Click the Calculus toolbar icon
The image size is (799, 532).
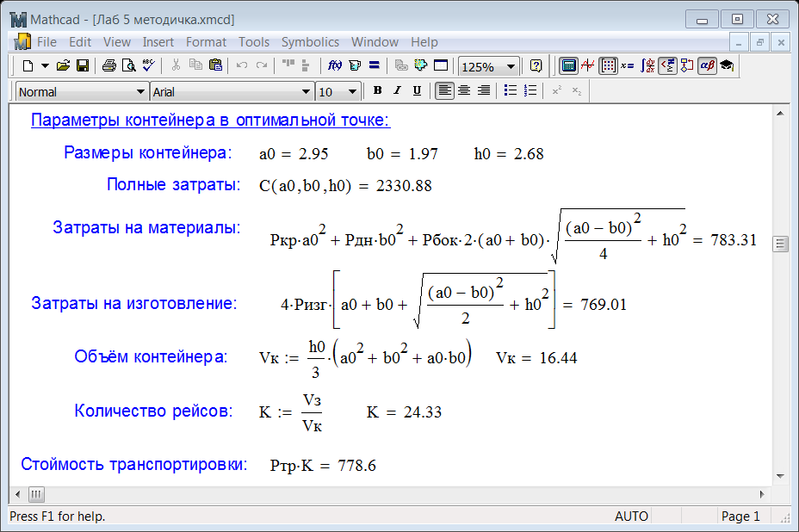point(648,65)
